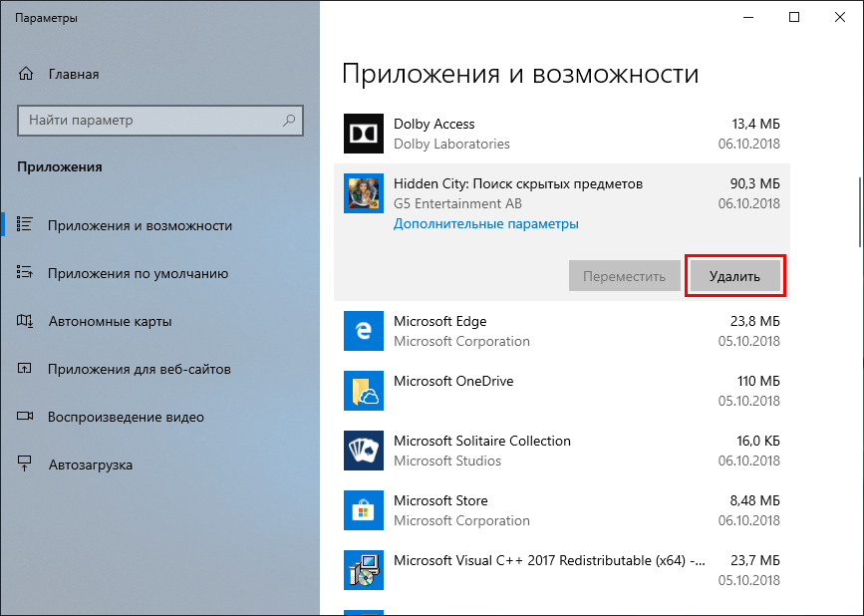Click the Приложения по умолчанию icon
This screenshot has width=864, height=616.
25,272
